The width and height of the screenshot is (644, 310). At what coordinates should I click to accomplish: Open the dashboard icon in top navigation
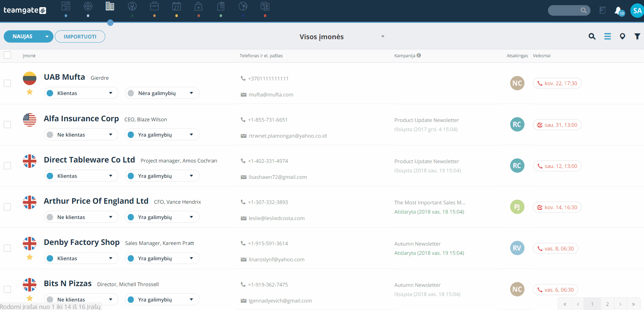pyautogui.click(x=66, y=6)
